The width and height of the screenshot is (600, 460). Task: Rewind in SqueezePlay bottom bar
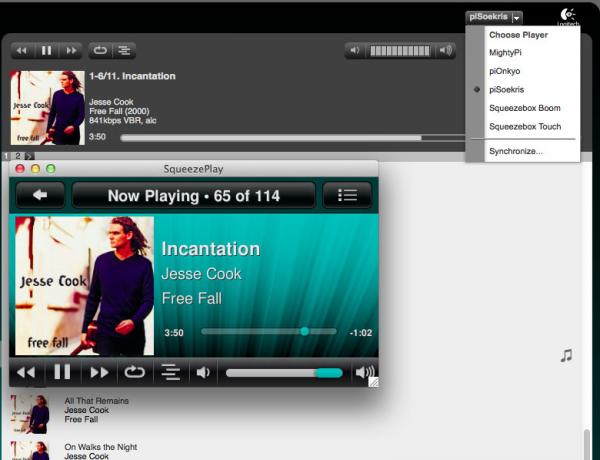point(26,372)
